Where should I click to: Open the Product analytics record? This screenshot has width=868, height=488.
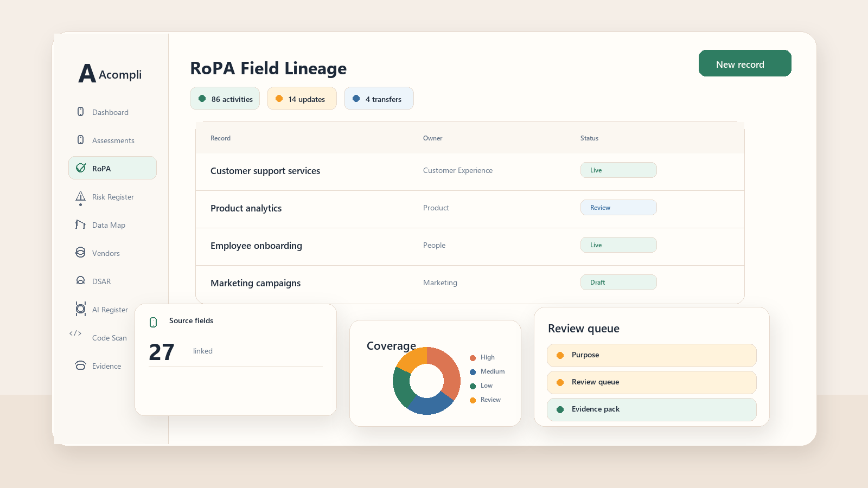[246, 208]
